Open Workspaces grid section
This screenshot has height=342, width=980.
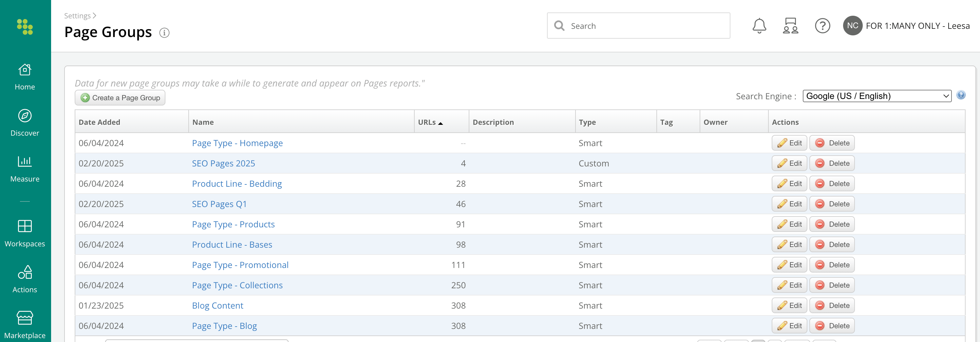coord(25,234)
